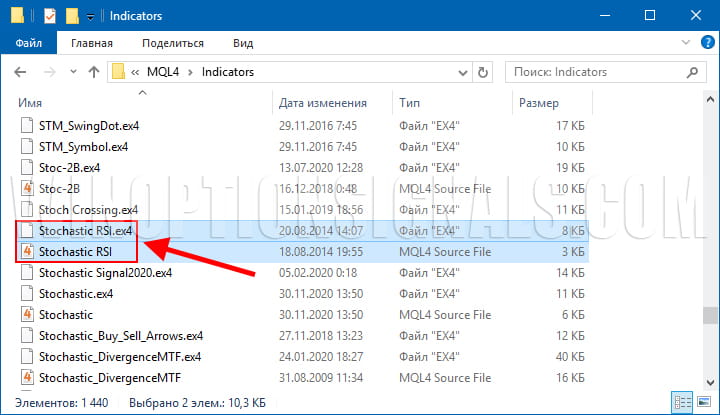Click the Stoc-2B MQL4 source file icon
The width and height of the screenshot is (720, 415).
[28, 188]
